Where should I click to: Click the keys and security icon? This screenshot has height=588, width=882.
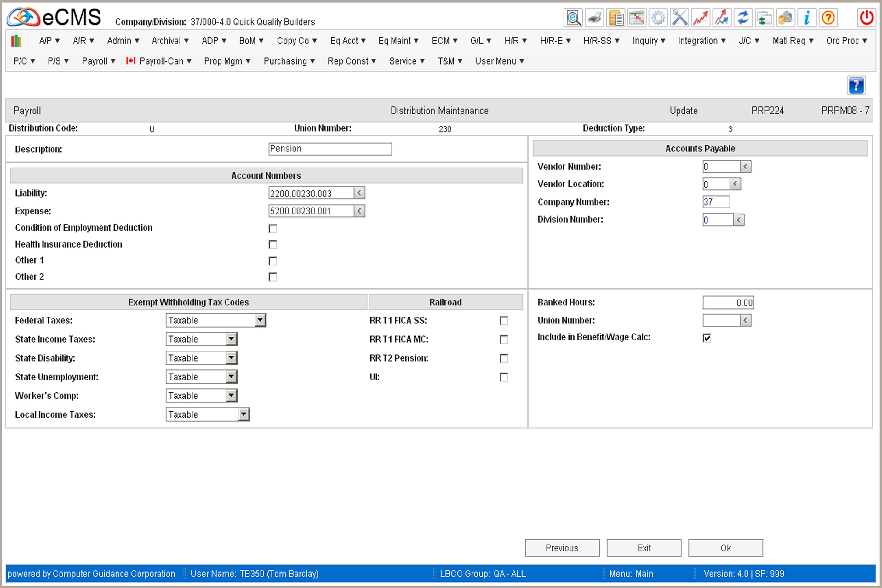pos(786,18)
